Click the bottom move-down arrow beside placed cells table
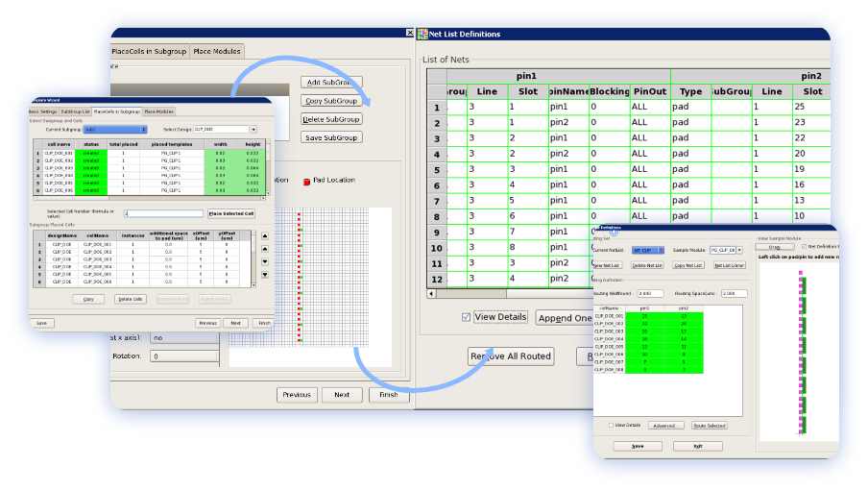The image size is (868, 491). (x=264, y=275)
